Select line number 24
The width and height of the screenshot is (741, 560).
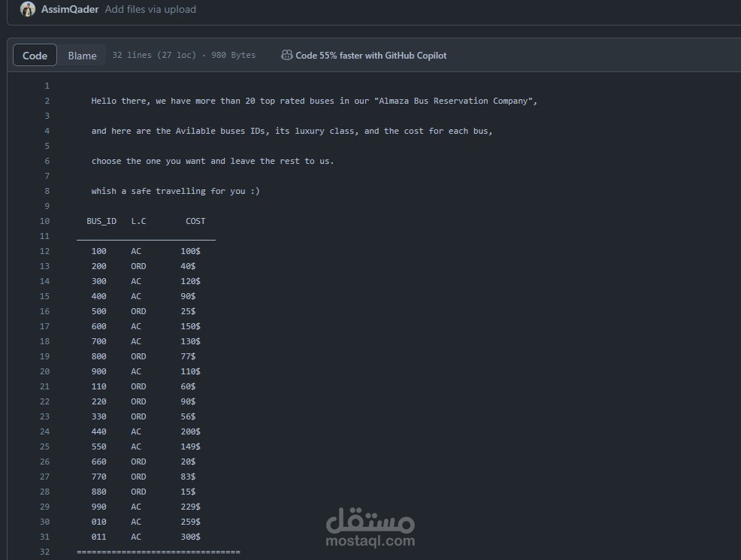[44, 431]
